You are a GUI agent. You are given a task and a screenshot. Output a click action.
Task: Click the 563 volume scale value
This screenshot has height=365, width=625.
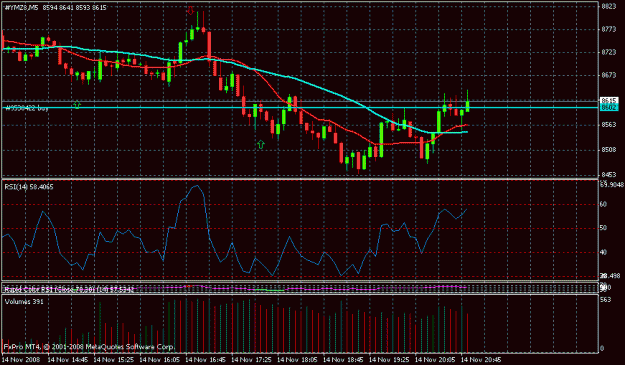click(605, 300)
